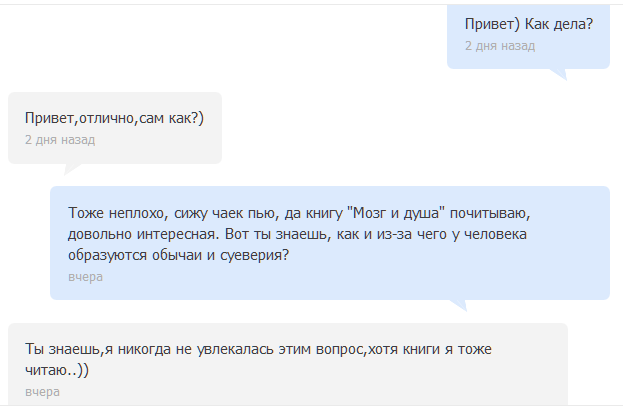The width and height of the screenshot is (623, 408).
Task: Click the message starting 'Ты знаешь,я никогда'
Action: (258, 360)
